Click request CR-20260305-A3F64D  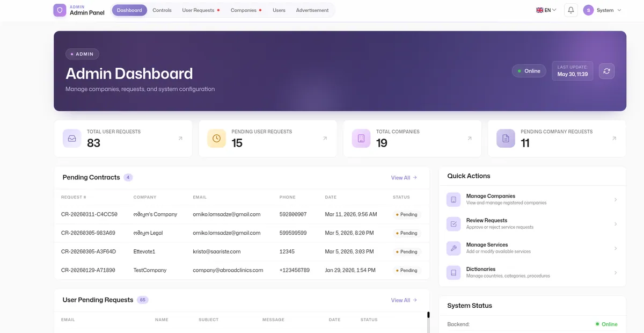tap(89, 251)
